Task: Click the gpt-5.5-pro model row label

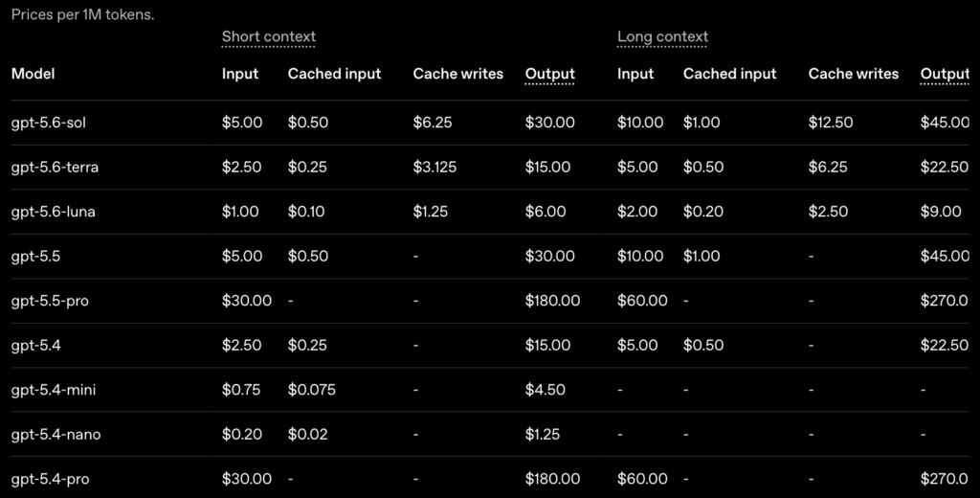Action: click(x=50, y=301)
